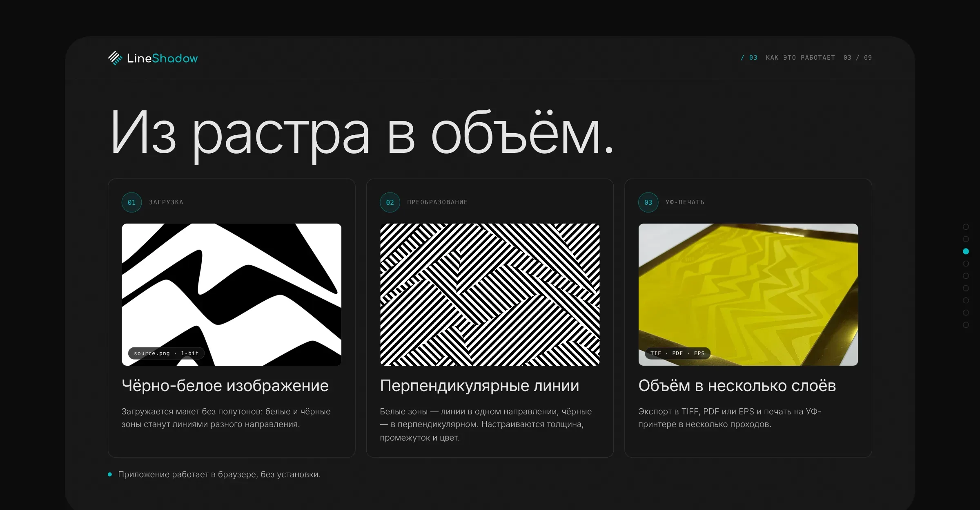
Task: Click the footnote 'Приложение работает в браузере'
Action: pyautogui.click(x=219, y=474)
